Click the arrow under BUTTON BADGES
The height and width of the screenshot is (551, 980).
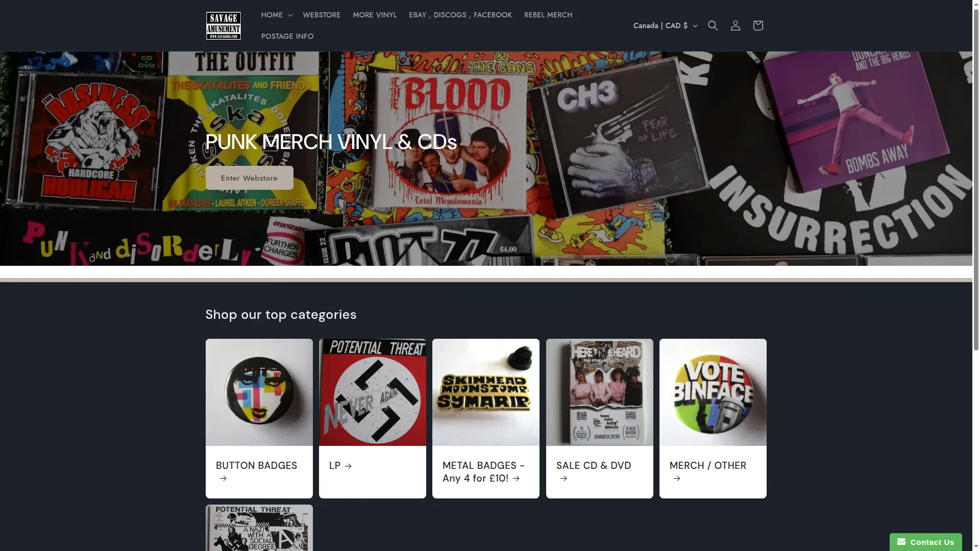(x=223, y=479)
